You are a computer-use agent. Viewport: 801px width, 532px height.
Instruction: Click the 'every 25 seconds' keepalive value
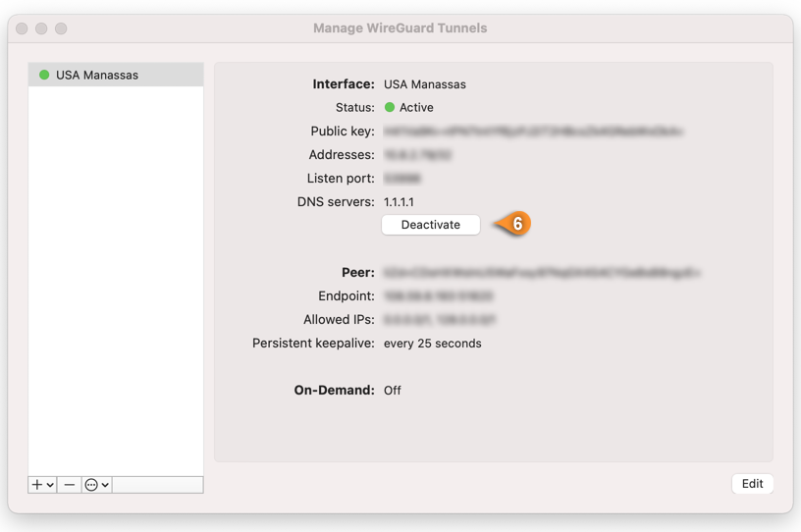coord(433,344)
